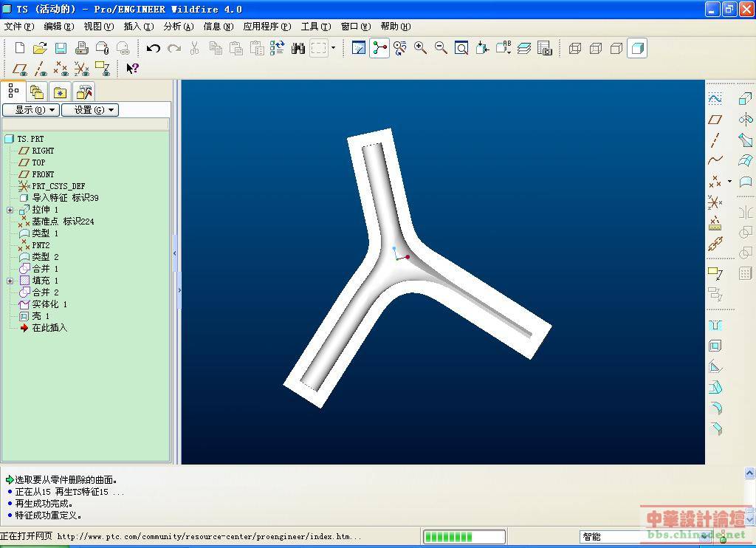This screenshot has height=548, width=756.
Task: Toggle wireframe display mode
Action: point(575,48)
